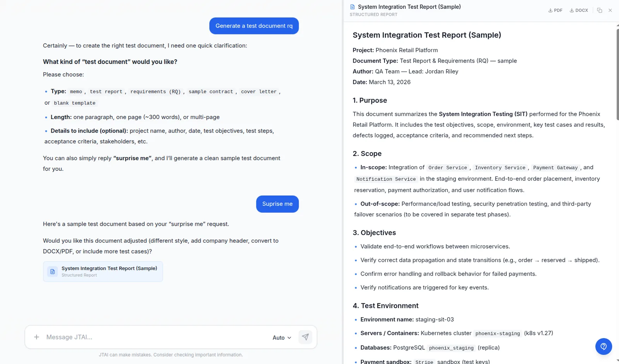The height and width of the screenshot is (364, 619).
Task: Click the scroll down arrow on report panel
Action: pyautogui.click(x=617, y=361)
